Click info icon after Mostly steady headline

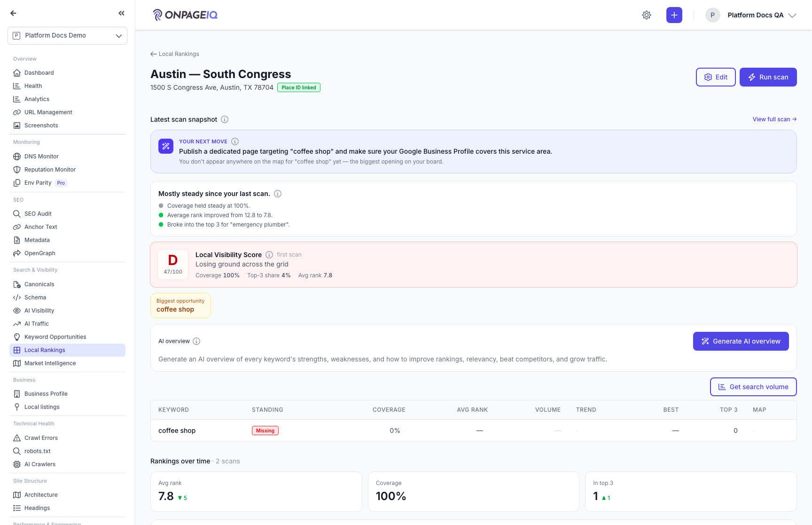[278, 194]
